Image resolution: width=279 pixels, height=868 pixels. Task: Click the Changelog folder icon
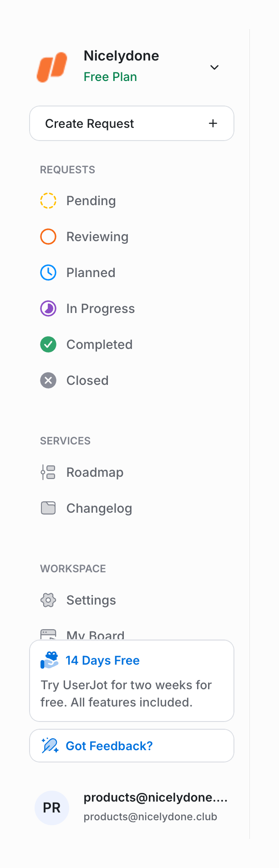[x=48, y=508]
